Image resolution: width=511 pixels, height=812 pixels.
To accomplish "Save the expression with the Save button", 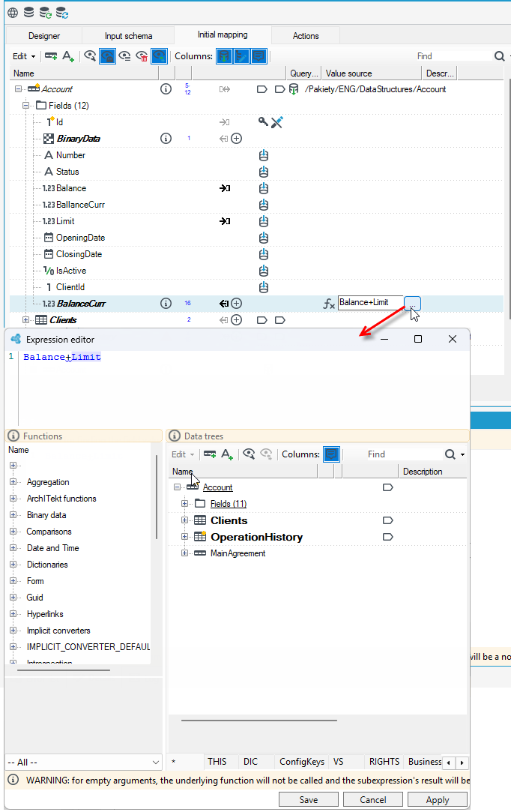I will click(x=309, y=799).
